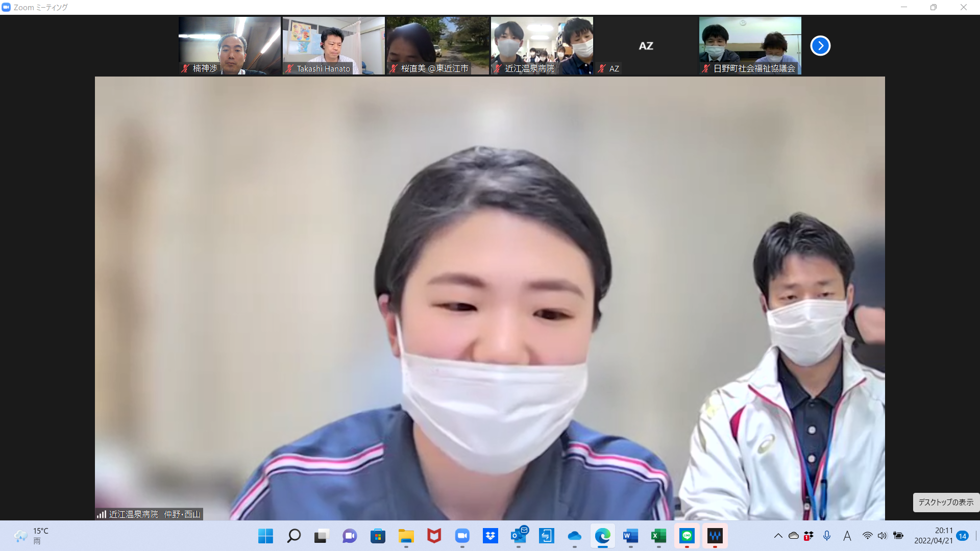Open taskbar Search magnifier

293,536
